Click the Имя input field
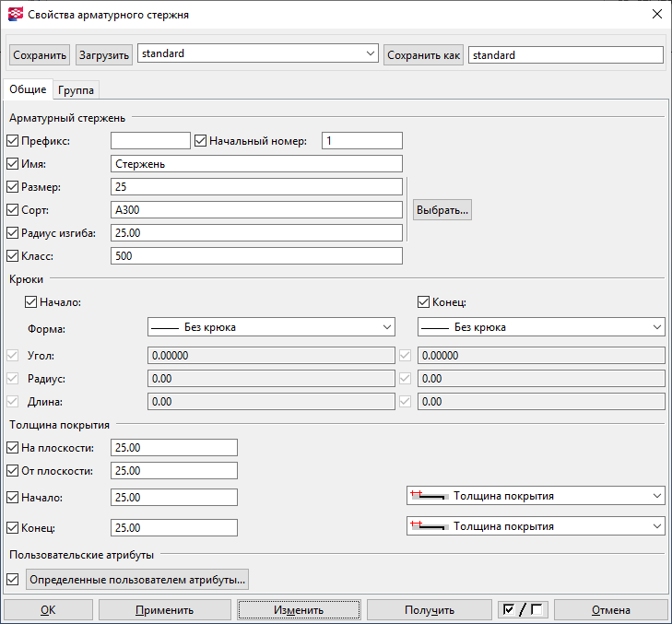Image resolution: width=672 pixels, height=624 pixels. (x=256, y=164)
